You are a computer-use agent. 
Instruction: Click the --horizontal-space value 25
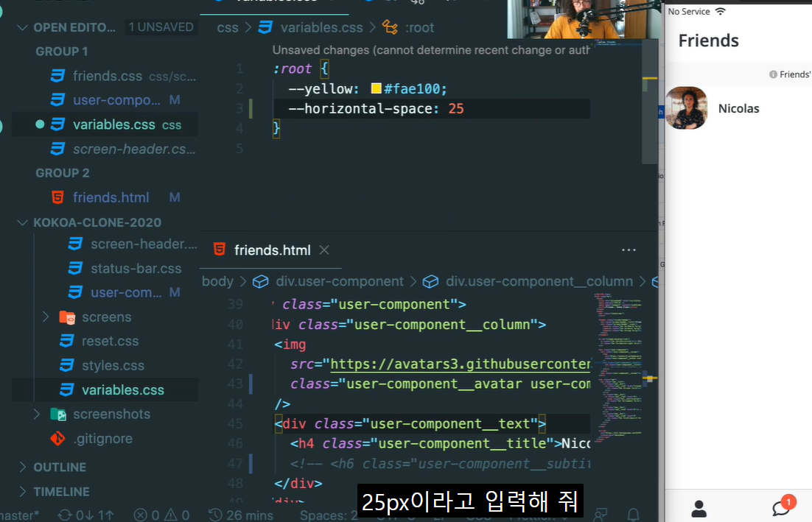456,109
